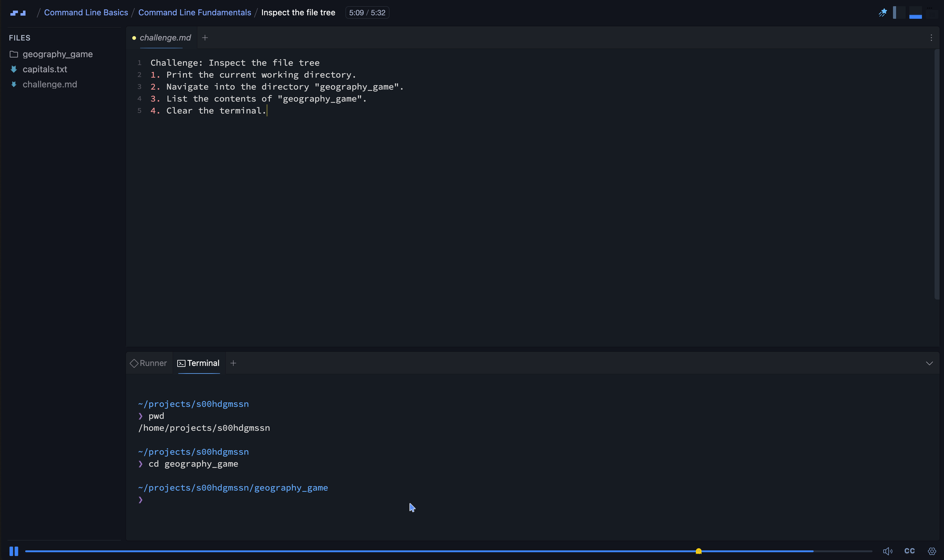Image resolution: width=944 pixels, height=560 pixels.
Task: Toggle closed captions CC
Action: click(x=910, y=551)
